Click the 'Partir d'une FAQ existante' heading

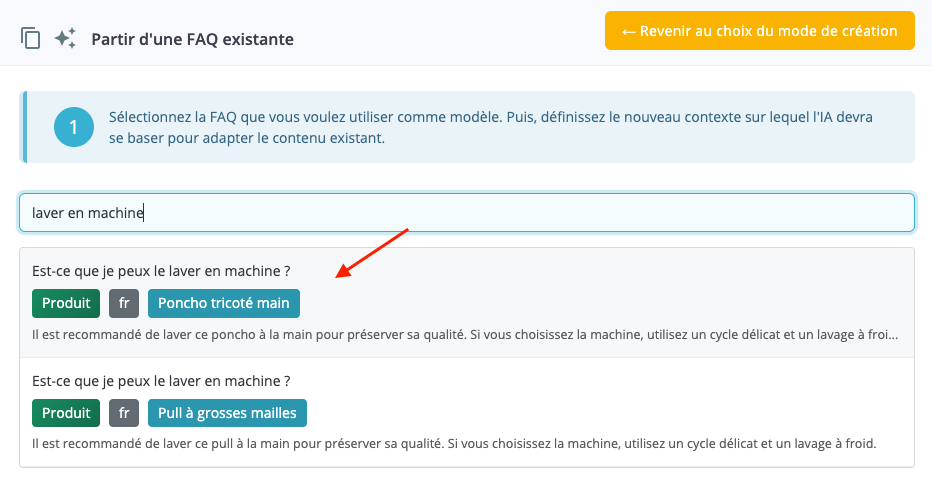(x=192, y=40)
